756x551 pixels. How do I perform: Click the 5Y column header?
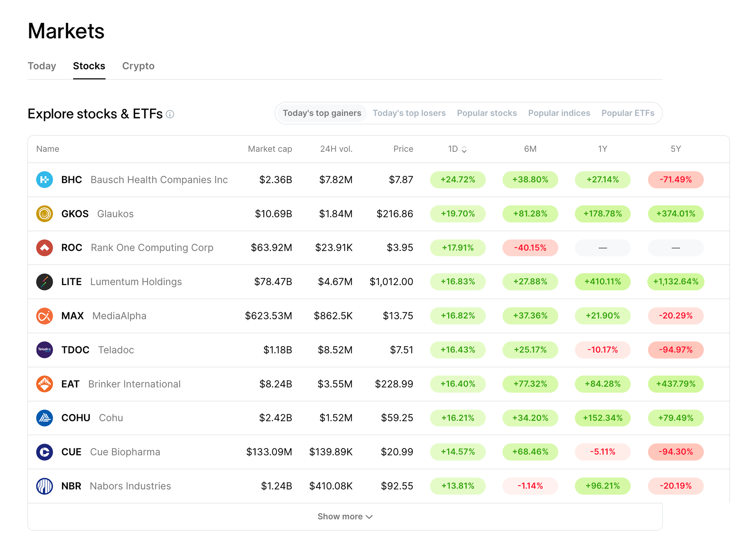point(676,149)
